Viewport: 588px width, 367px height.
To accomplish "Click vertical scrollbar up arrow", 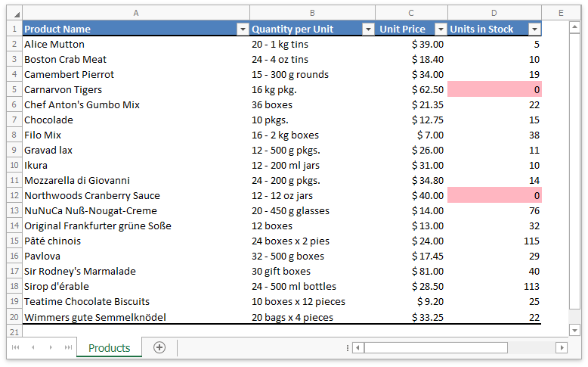I will [574, 27].
